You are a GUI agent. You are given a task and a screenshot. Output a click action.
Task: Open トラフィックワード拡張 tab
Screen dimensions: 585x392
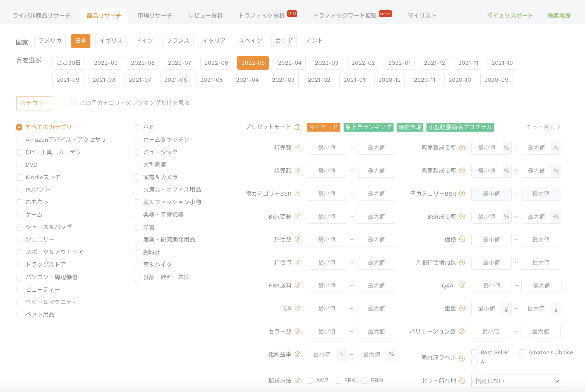click(345, 15)
